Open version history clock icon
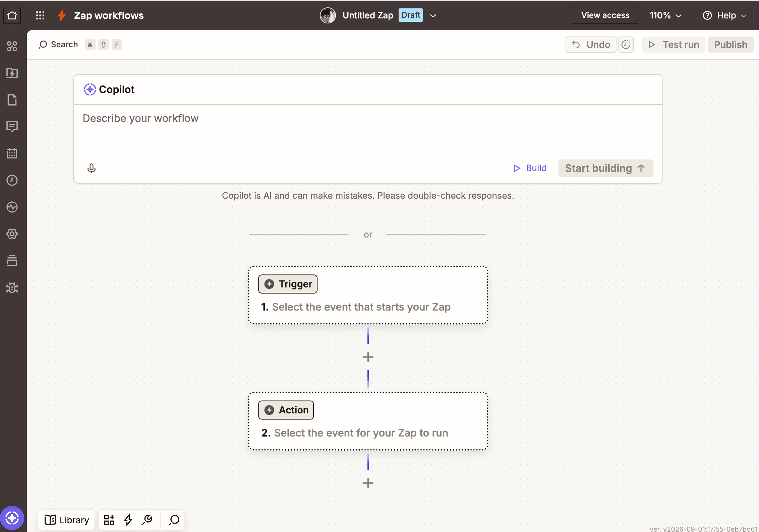Viewport: 759px width, 532px height. (x=626, y=45)
